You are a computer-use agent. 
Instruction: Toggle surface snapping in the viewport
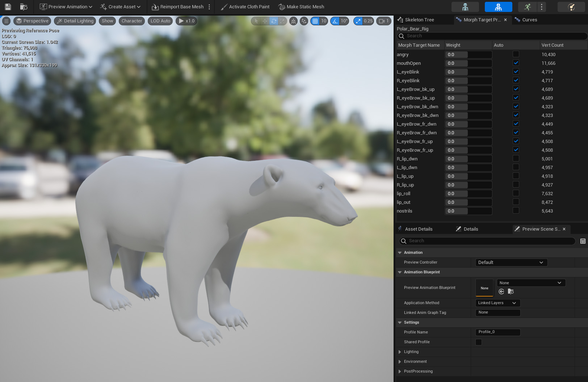(x=304, y=21)
